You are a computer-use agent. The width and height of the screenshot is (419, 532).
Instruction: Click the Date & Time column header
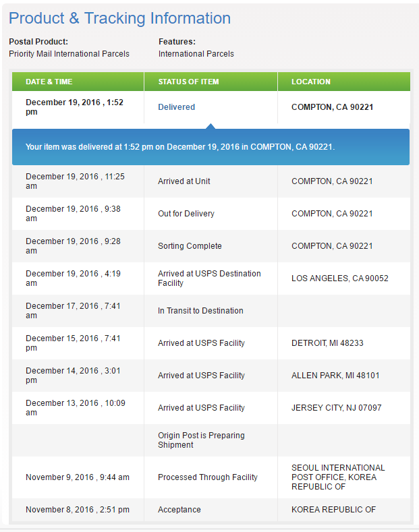click(49, 82)
